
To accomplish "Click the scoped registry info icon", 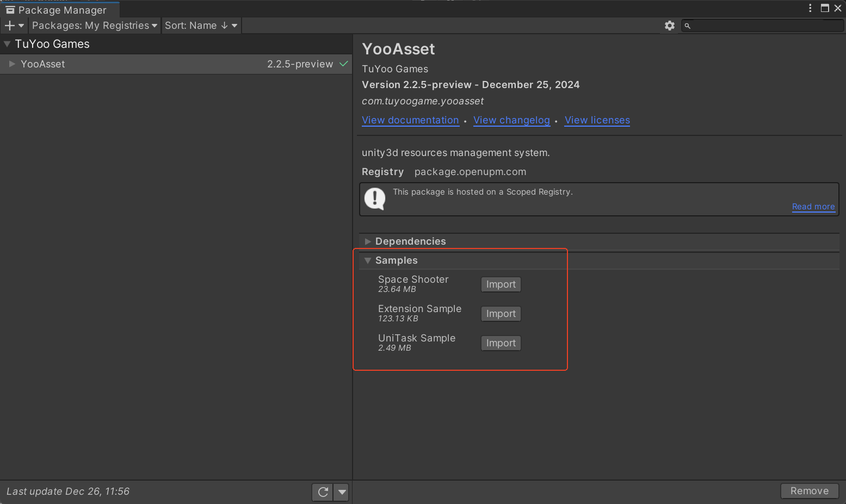I will pyautogui.click(x=375, y=198).
